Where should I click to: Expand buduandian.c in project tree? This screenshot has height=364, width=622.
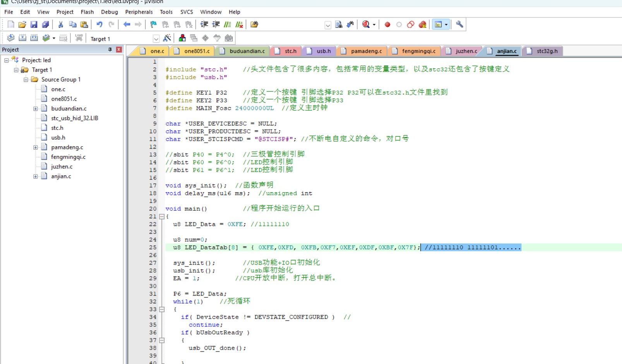[36, 109]
